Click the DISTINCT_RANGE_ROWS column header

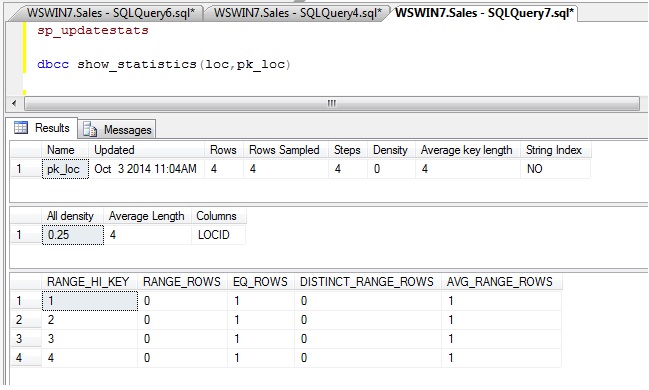click(x=368, y=282)
